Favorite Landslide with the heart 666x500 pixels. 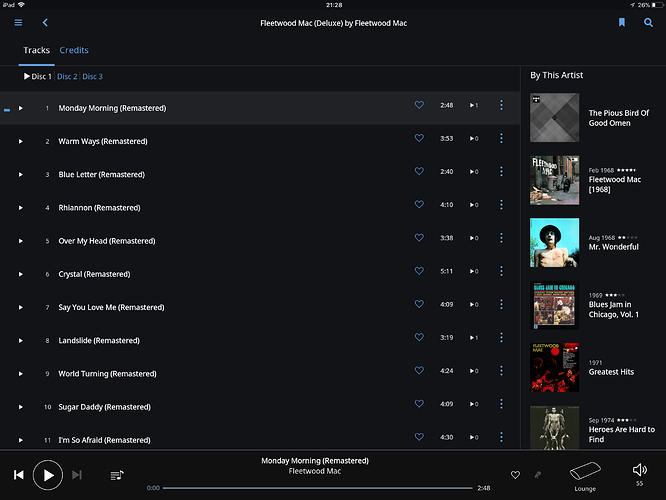tap(419, 337)
